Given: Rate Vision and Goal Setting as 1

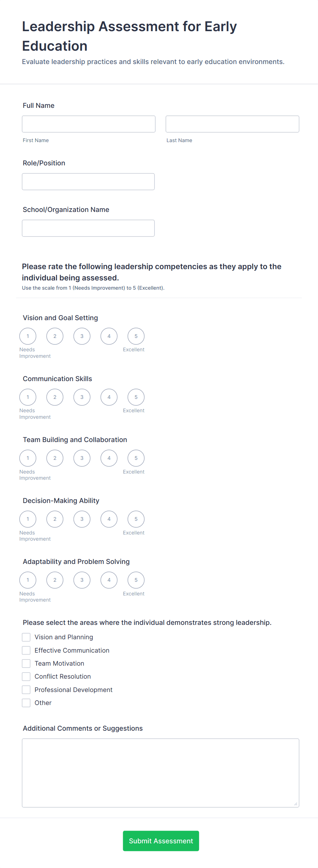Looking at the screenshot, I should click(x=28, y=336).
